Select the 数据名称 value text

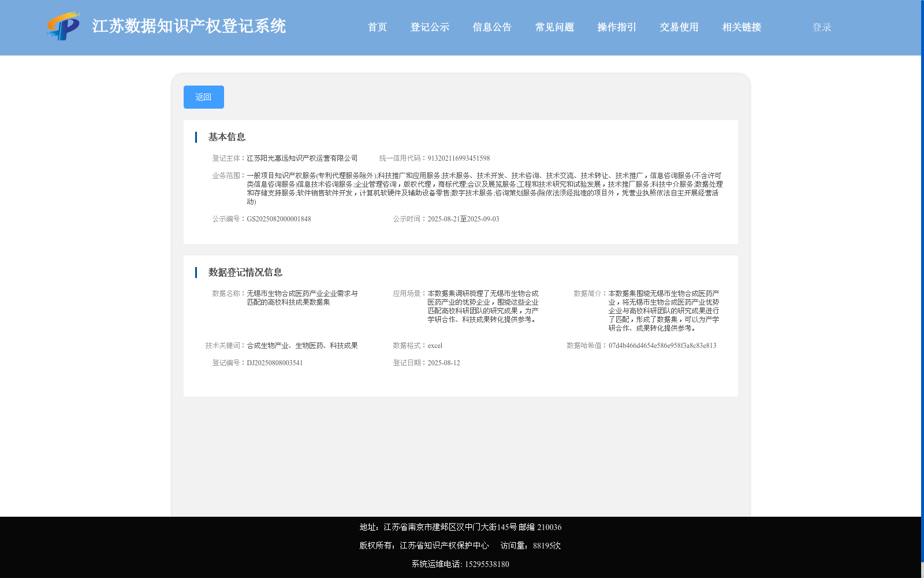[302, 298]
